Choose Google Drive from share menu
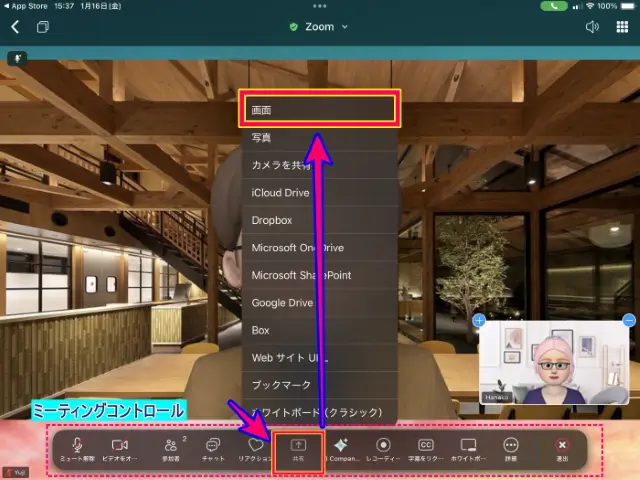Image resolution: width=640 pixels, height=480 pixels. (x=320, y=303)
